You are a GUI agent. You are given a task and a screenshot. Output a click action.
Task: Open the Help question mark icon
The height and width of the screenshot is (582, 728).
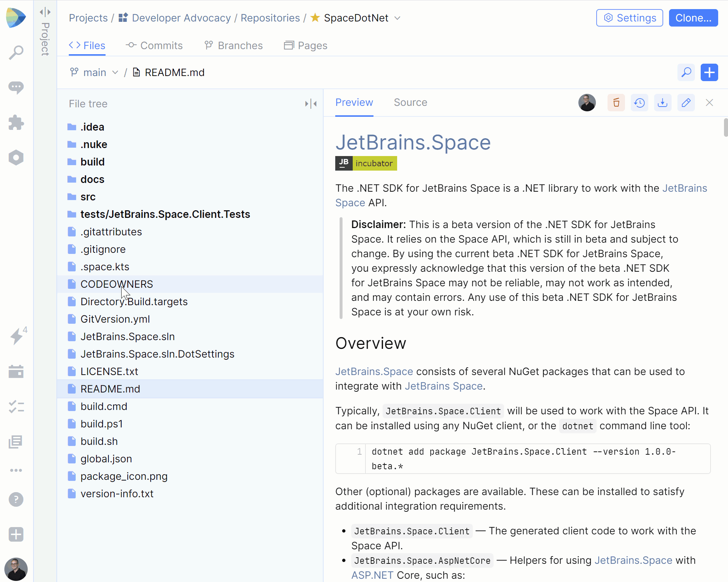click(16, 499)
